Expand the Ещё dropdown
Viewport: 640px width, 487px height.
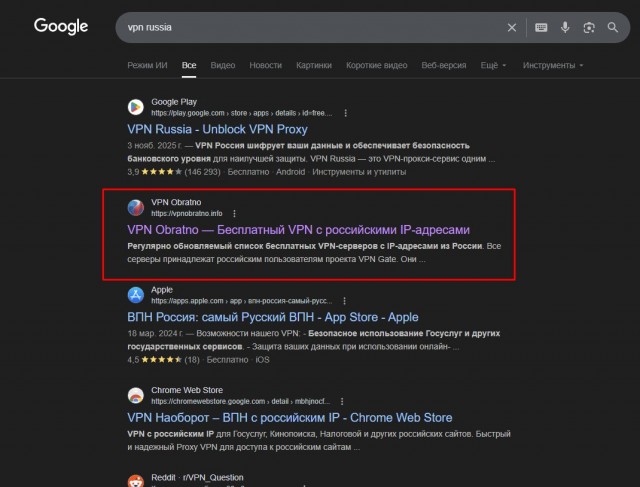coord(493,65)
